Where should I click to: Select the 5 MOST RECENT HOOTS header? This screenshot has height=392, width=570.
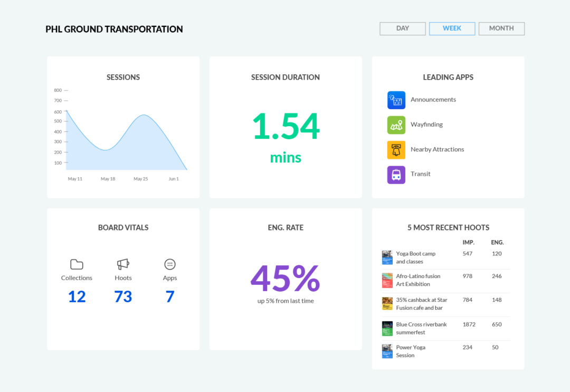[x=448, y=227]
